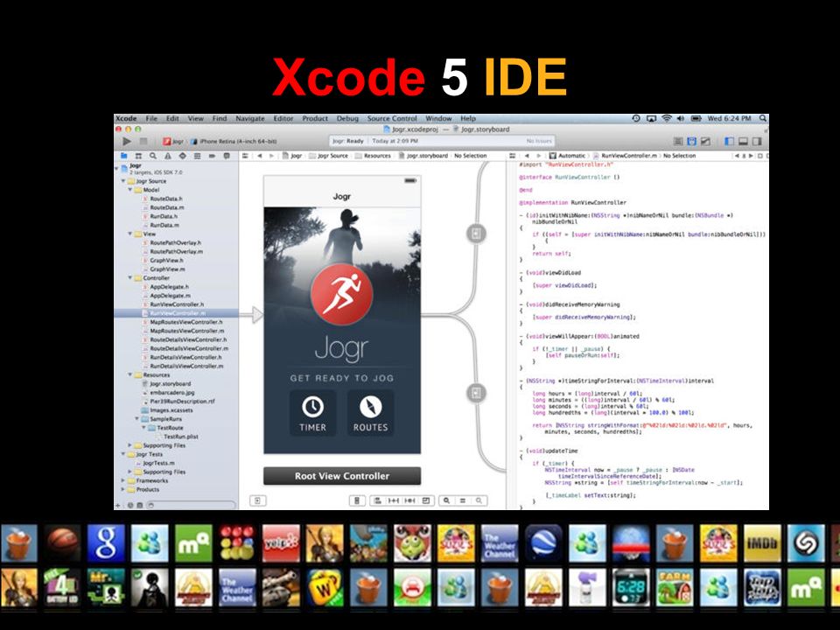Screen dimensions: 840x630
Task: Click the actual-size zoom button on canvas
Action: (x=462, y=500)
